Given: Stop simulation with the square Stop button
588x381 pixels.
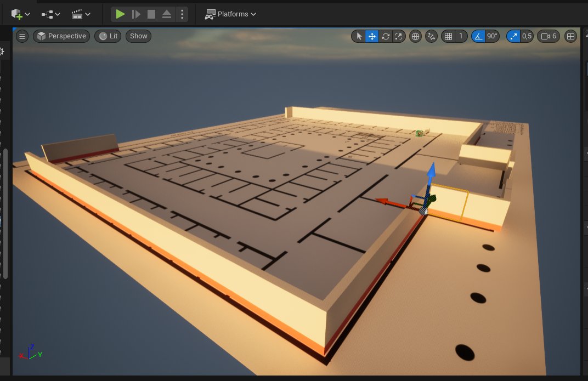Looking at the screenshot, I should 151,14.
